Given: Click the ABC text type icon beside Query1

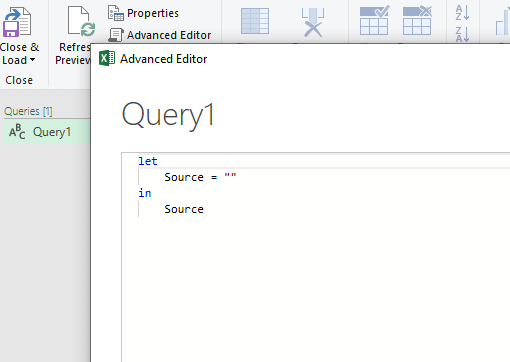Looking at the screenshot, I should pos(17,132).
